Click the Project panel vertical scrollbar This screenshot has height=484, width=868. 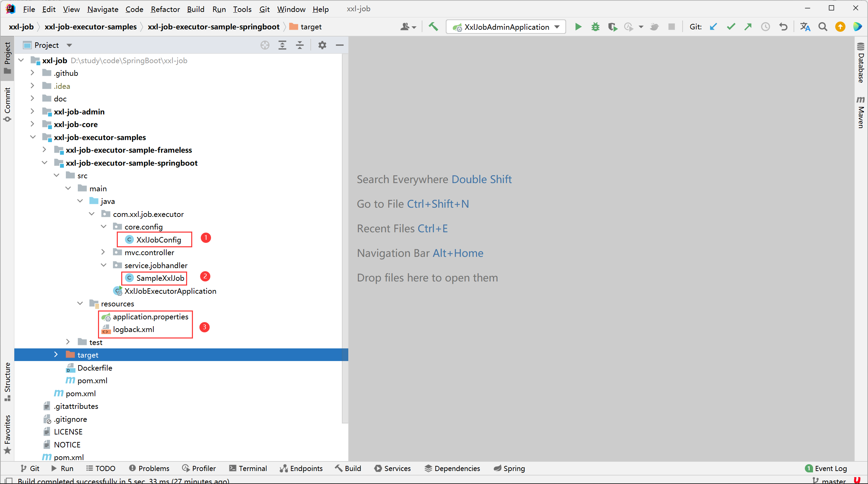click(x=345, y=238)
